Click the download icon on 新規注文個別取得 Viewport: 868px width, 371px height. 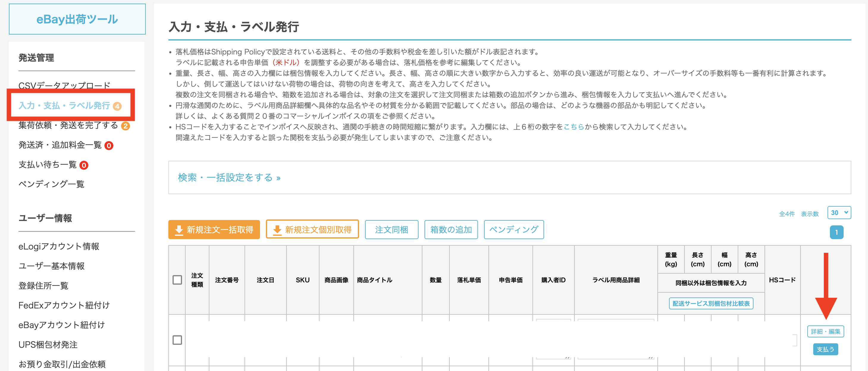(x=277, y=230)
